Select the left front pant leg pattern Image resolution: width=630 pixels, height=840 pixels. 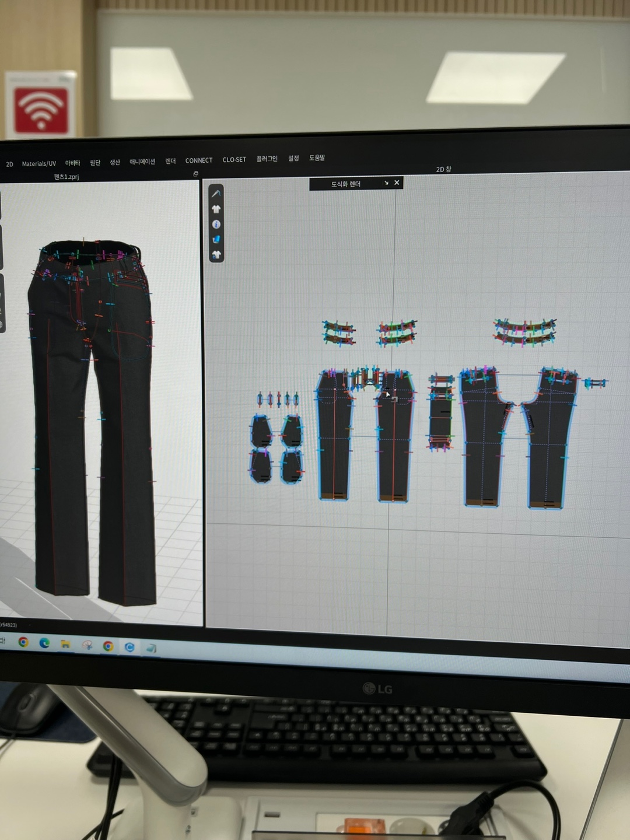[335, 443]
